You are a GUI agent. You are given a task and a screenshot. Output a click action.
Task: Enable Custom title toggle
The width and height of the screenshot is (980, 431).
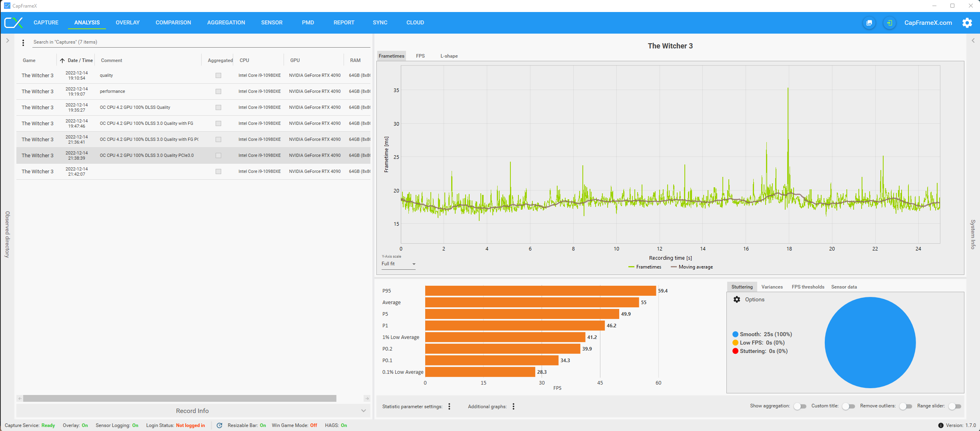coord(848,406)
